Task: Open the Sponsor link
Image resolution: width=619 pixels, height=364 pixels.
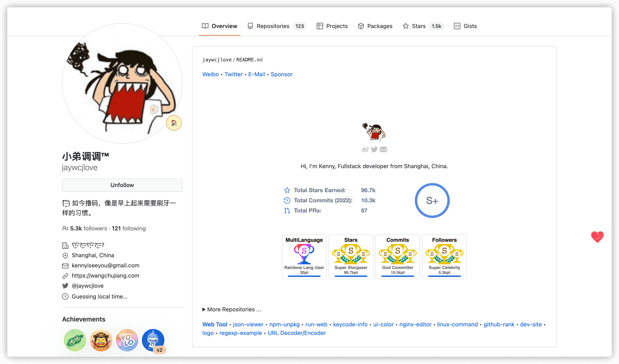Action: pos(281,74)
